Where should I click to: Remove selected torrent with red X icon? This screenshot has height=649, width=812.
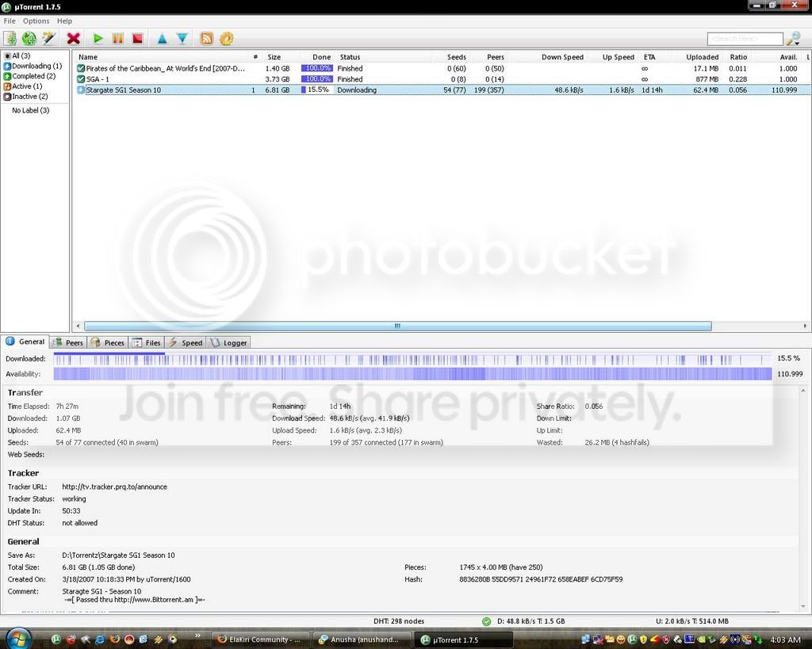coord(74,38)
